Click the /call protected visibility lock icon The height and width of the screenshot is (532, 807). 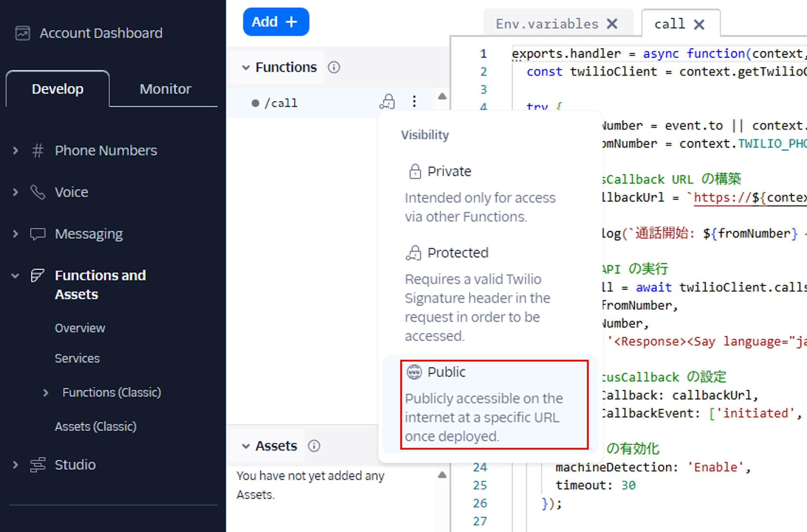[387, 102]
